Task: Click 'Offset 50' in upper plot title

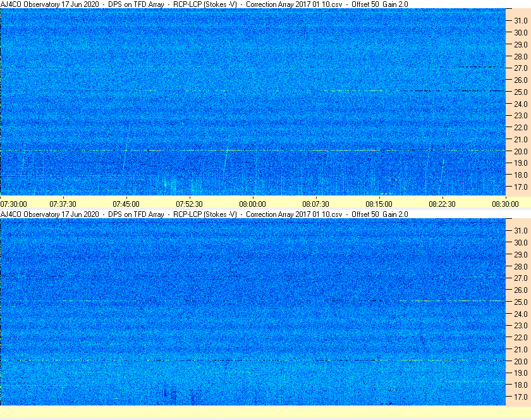Action: tap(365, 4)
